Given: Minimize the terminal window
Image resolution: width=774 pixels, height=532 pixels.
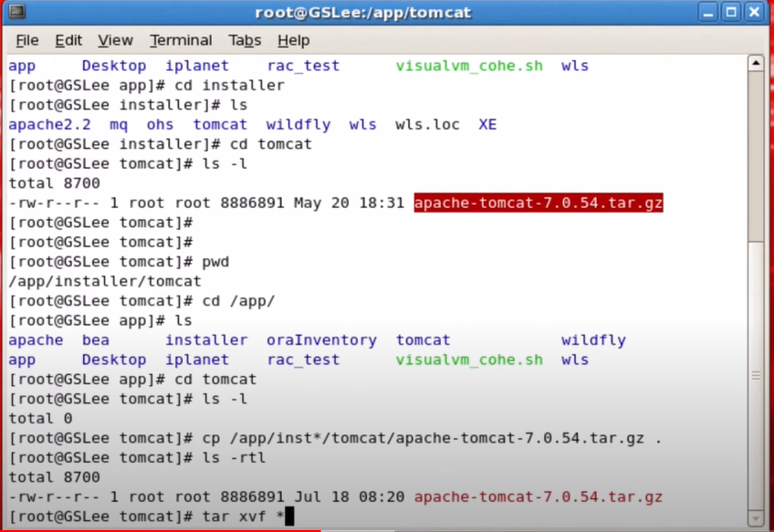Looking at the screenshot, I should tap(708, 12).
